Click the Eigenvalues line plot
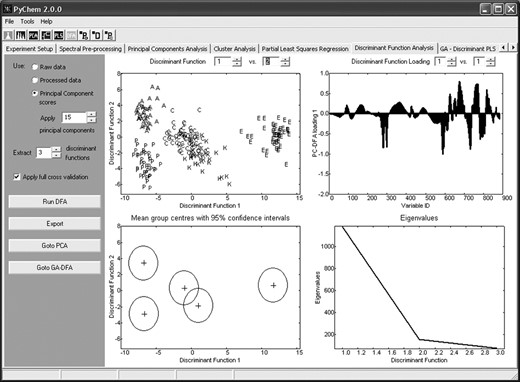 coord(419,287)
